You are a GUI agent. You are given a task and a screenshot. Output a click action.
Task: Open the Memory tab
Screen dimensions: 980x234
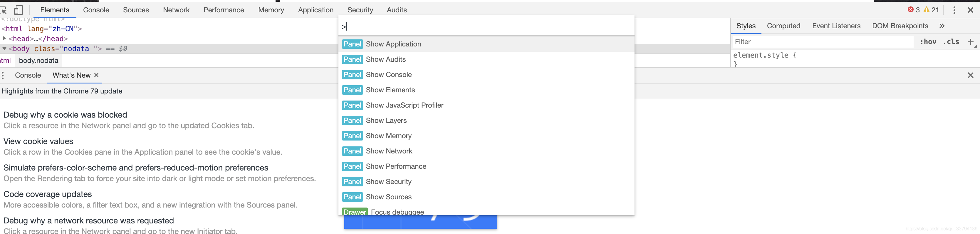pyautogui.click(x=271, y=10)
